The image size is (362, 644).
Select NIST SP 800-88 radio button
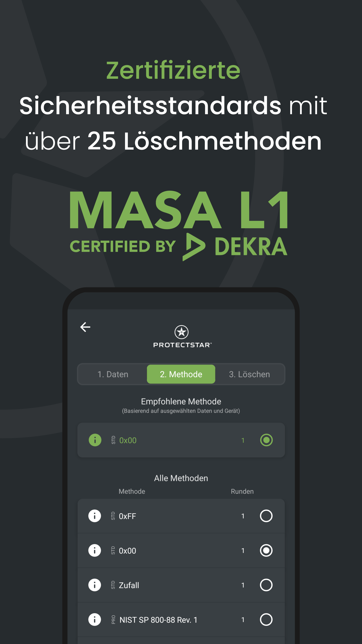click(266, 620)
